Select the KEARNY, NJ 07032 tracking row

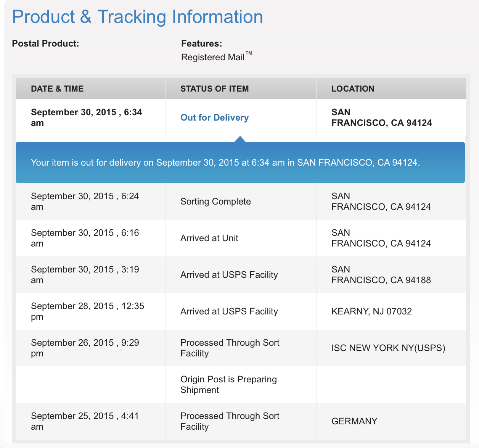pos(372,311)
